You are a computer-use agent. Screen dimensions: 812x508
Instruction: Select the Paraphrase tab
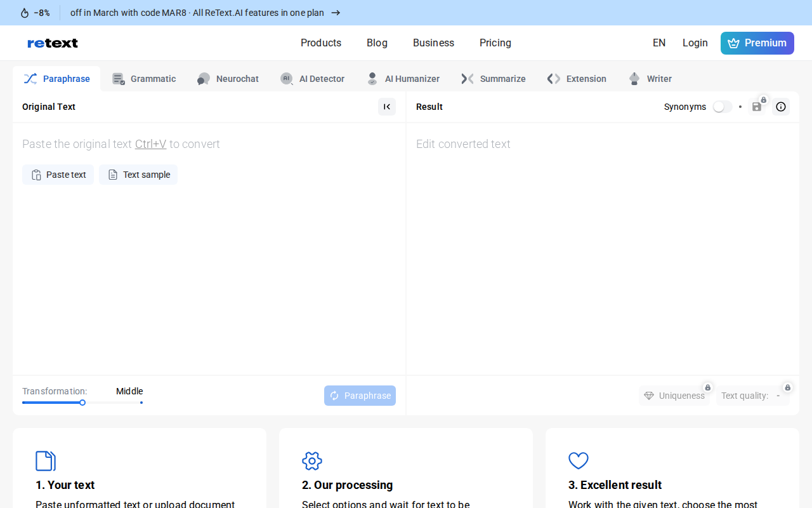(x=56, y=79)
